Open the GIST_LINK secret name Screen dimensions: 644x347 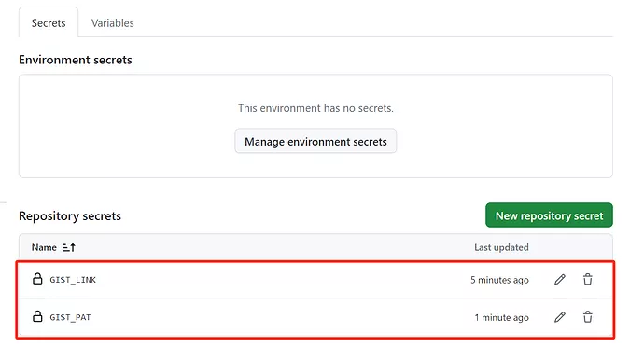pyautogui.click(x=73, y=280)
